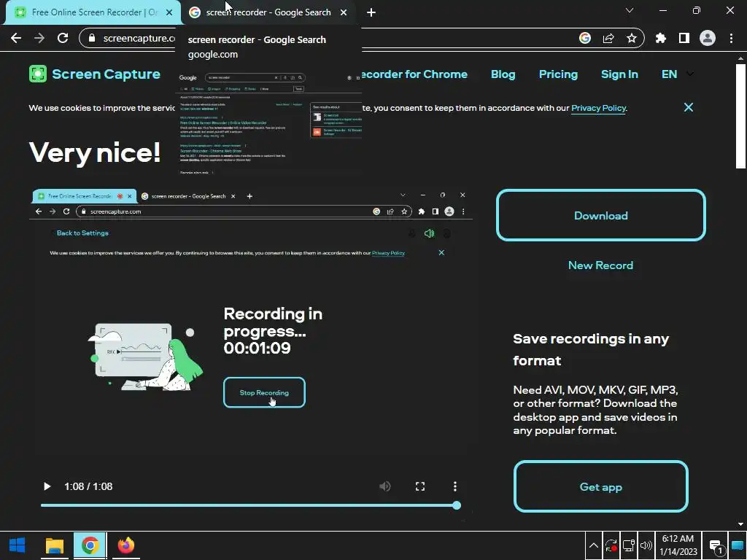Open File Explorer from the taskbar
The image size is (747, 560).
click(x=54, y=545)
